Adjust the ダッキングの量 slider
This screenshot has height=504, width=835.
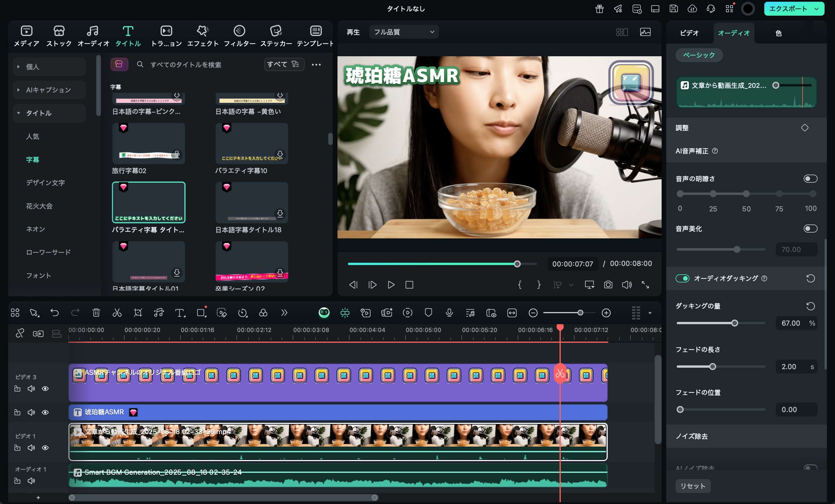pyautogui.click(x=720, y=323)
